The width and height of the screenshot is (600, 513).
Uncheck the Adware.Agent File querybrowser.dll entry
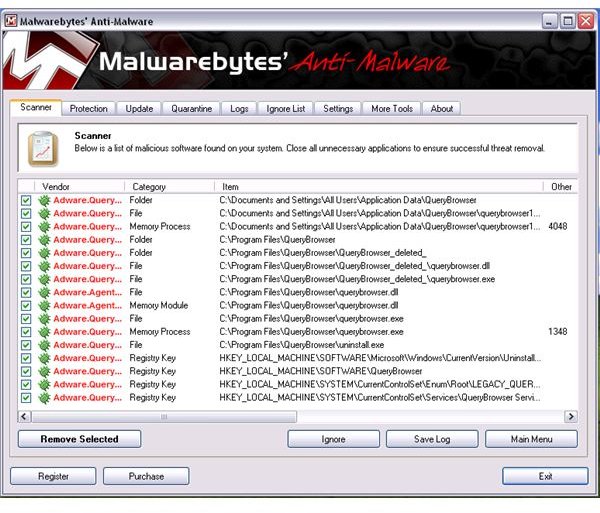(26, 293)
